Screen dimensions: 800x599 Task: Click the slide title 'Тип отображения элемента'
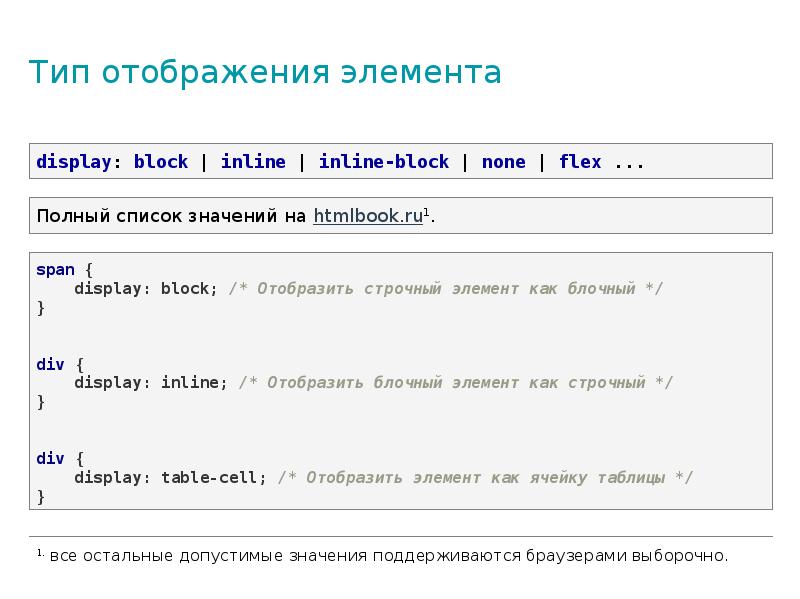(x=265, y=72)
